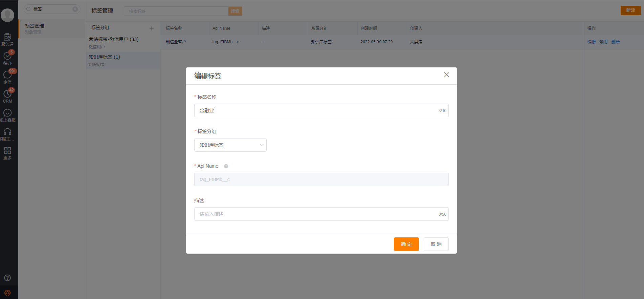Viewport: 644px width, 299px height.
Task: Click the 所属分组 column header
Action: tap(319, 28)
